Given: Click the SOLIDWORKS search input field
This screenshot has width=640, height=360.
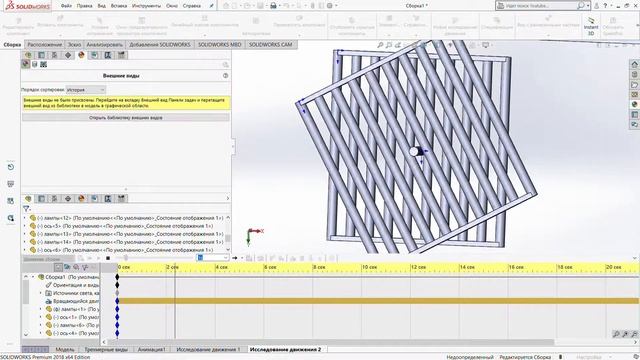Looking at the screenshot, I should tap(538, 6).
